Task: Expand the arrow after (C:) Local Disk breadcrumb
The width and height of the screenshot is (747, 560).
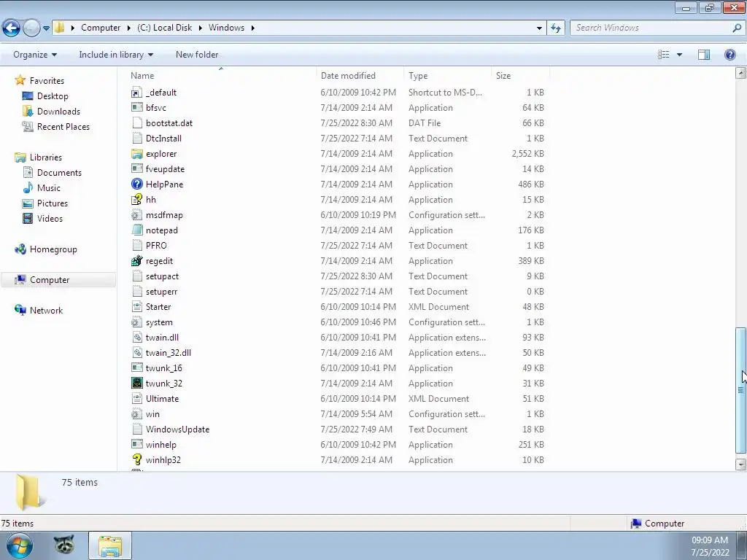Action: [x=200, y=28]
